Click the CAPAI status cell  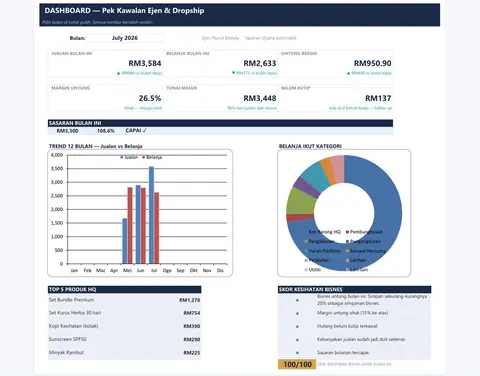click(x=136, y=130)
